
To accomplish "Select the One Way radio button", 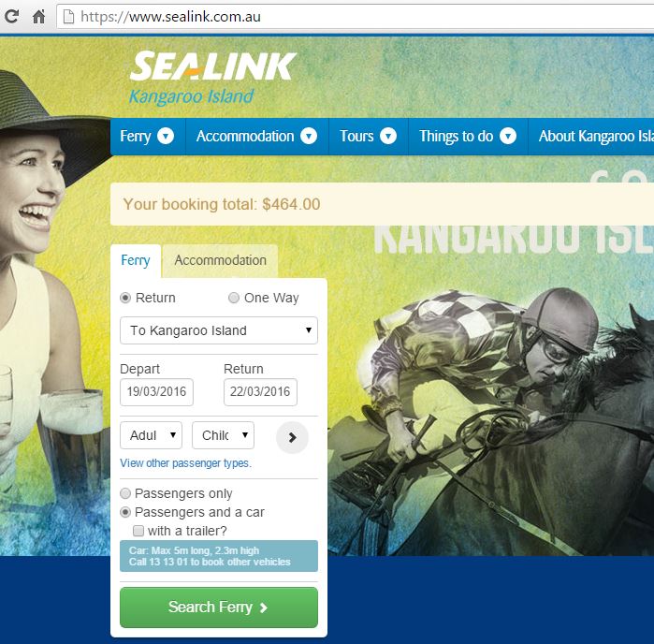I will pyautogui.click(x=234, y=298).
